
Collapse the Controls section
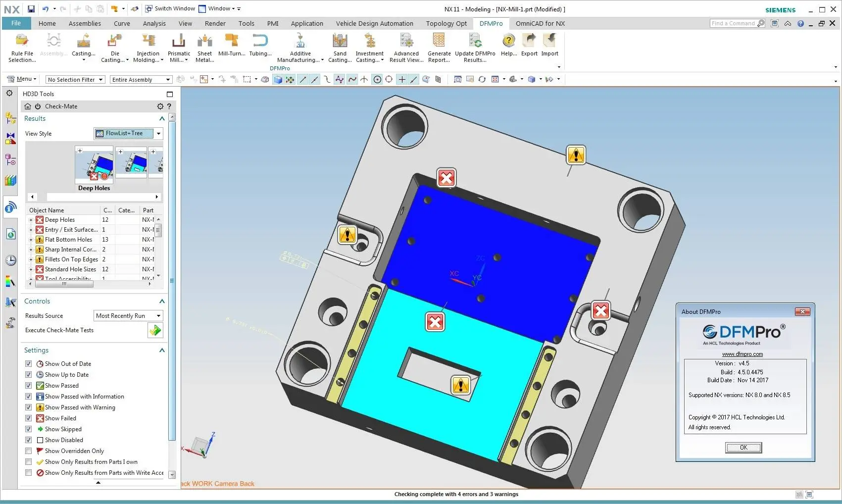click(x=161, y=302)
